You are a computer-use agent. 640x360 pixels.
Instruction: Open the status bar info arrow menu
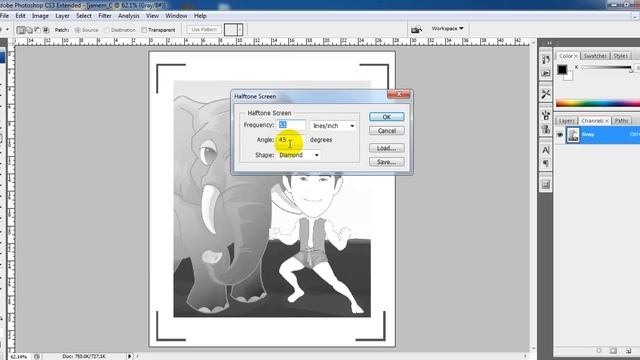(130, 356)
